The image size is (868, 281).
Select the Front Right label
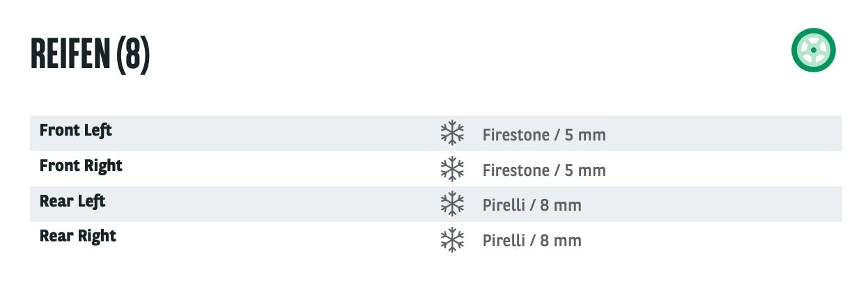81,166
